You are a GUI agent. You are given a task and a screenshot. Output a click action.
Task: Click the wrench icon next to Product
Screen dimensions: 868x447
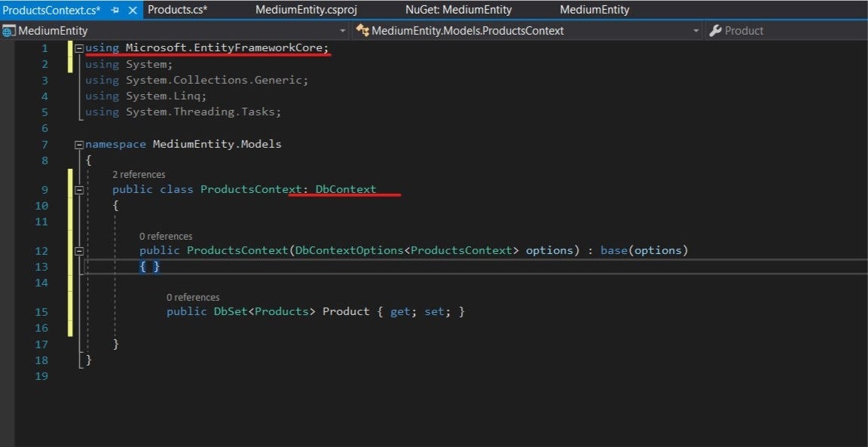coord(715,30)
